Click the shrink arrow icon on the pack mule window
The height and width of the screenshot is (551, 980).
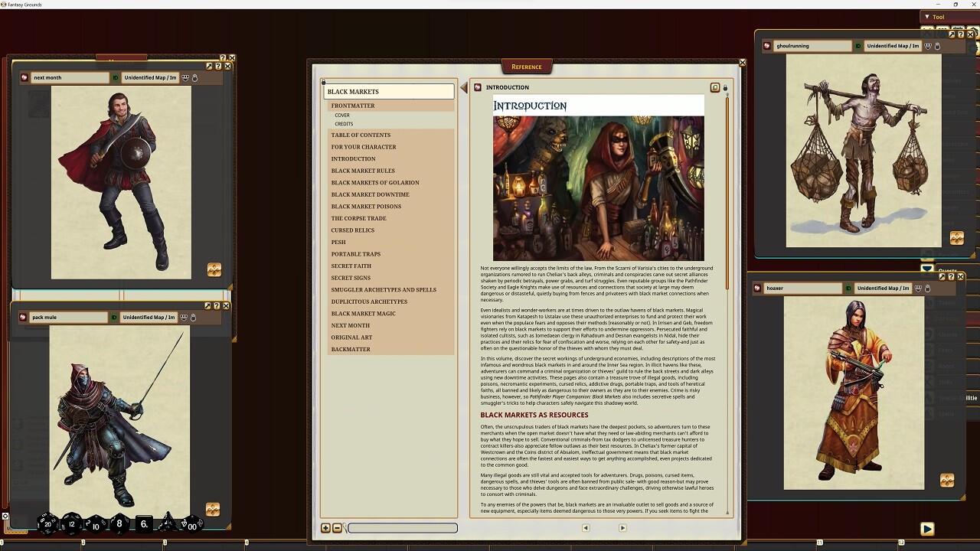(x=207, y=305)
